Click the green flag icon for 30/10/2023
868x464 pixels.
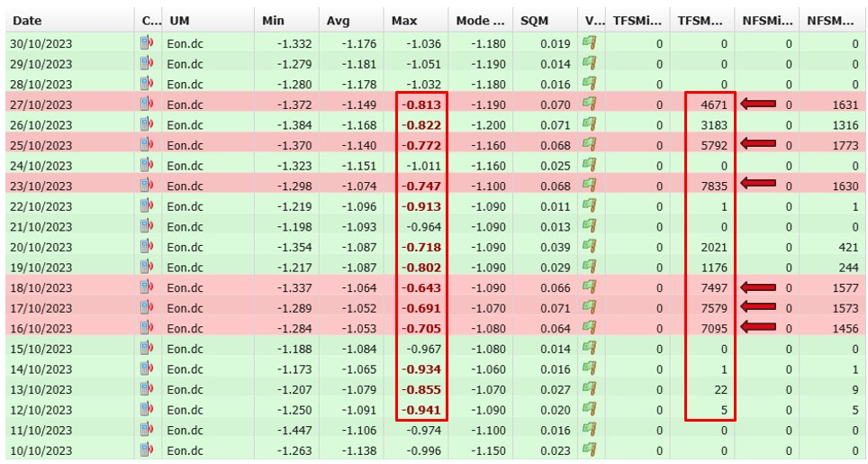click(x=591, y=42)
